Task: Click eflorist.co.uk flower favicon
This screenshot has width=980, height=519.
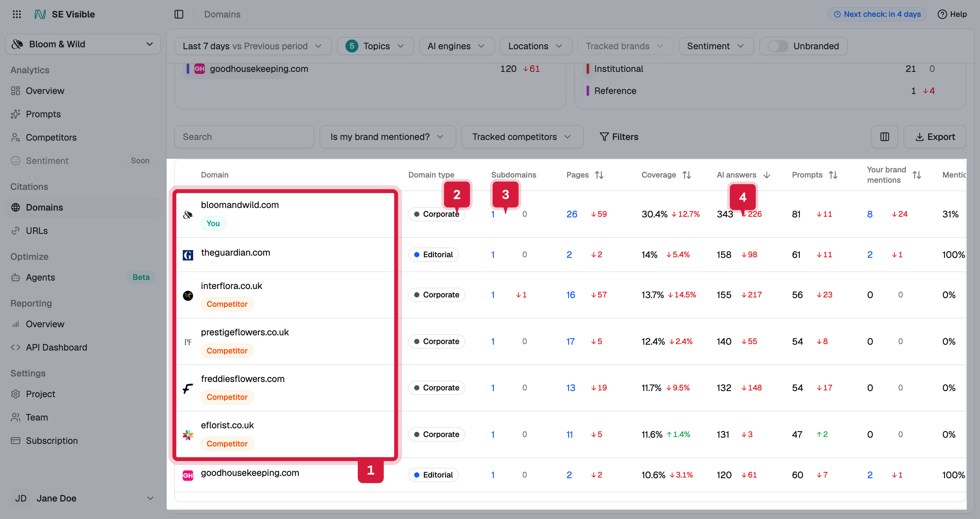Action: pos(188,434)
